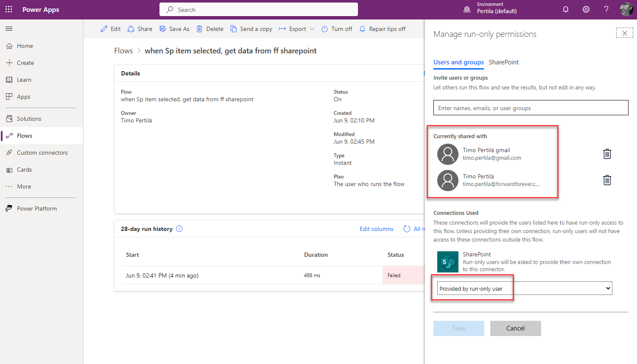Select Solutions in the left navigation

point(29,119)
